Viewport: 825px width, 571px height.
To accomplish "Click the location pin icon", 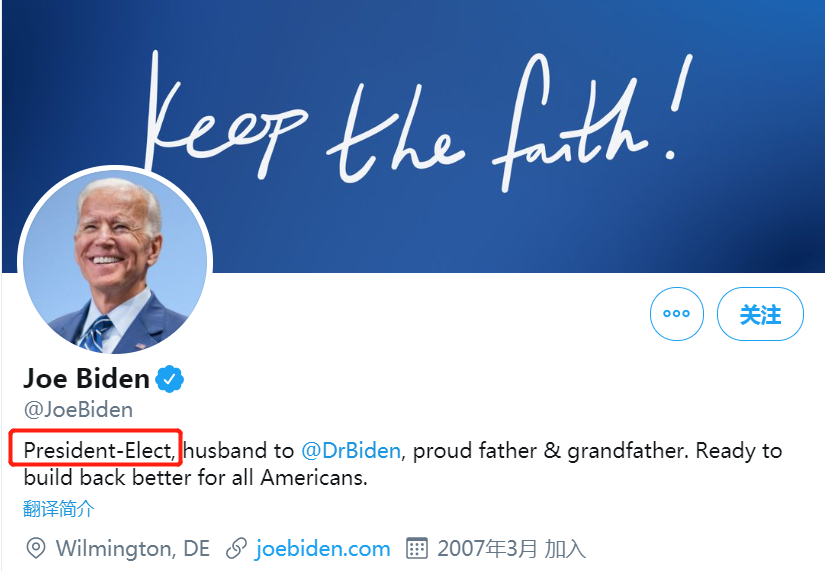I will click(36, 548).
